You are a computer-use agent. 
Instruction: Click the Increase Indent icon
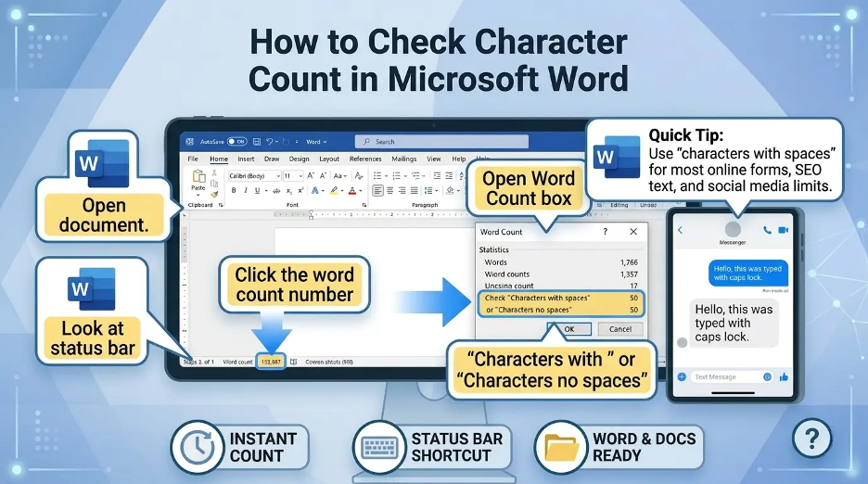pyautogui.click(x=449, y=175)
